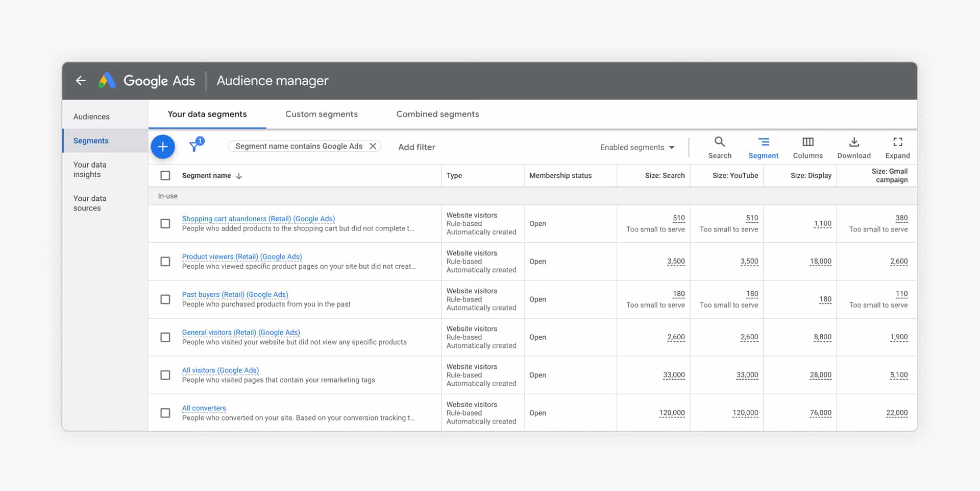Click the 1,100 Display size for Shopping cart abandoners
The image size is (980, 491).
coord(822,224)
